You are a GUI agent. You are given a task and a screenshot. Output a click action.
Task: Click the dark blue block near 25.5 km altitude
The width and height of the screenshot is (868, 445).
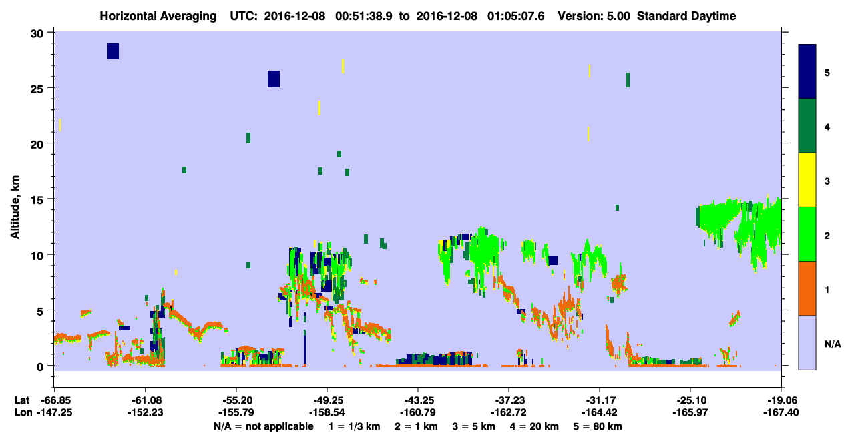(x=274, y=79)
